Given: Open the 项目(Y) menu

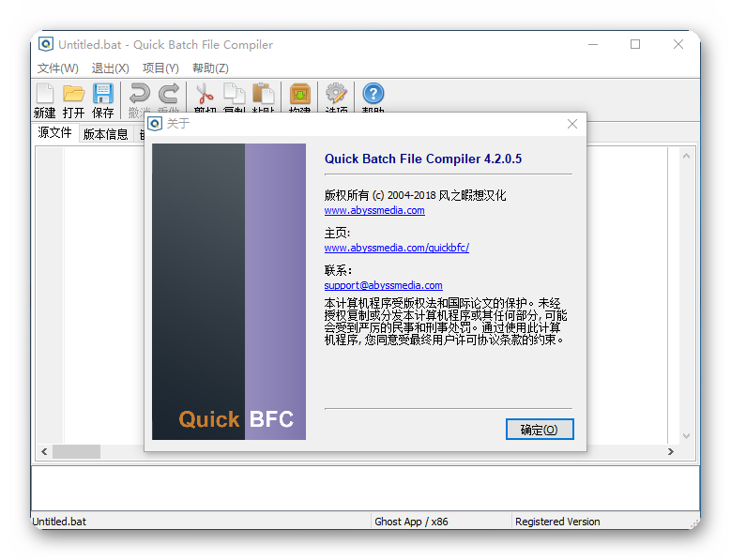Looking at the screenshot, I should tap(160, 68).
